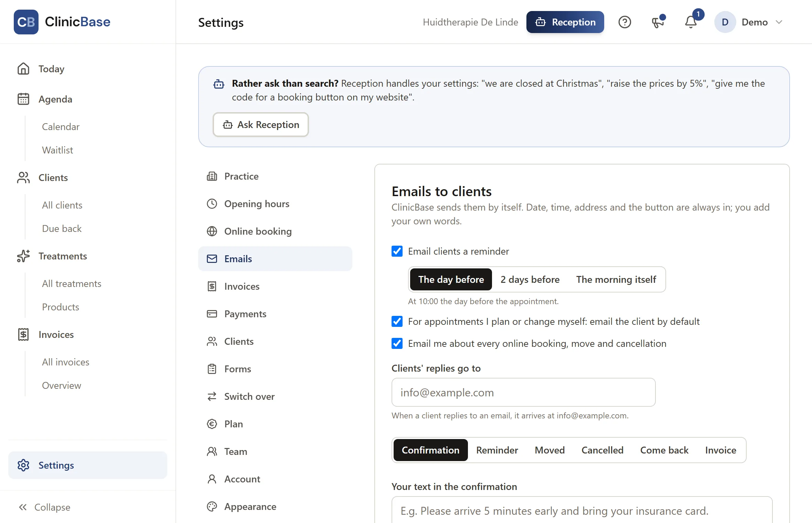Viewport: 812px width, 523px height.
Task: Open the Forms settings section
Action: click(x=275, y=369)
